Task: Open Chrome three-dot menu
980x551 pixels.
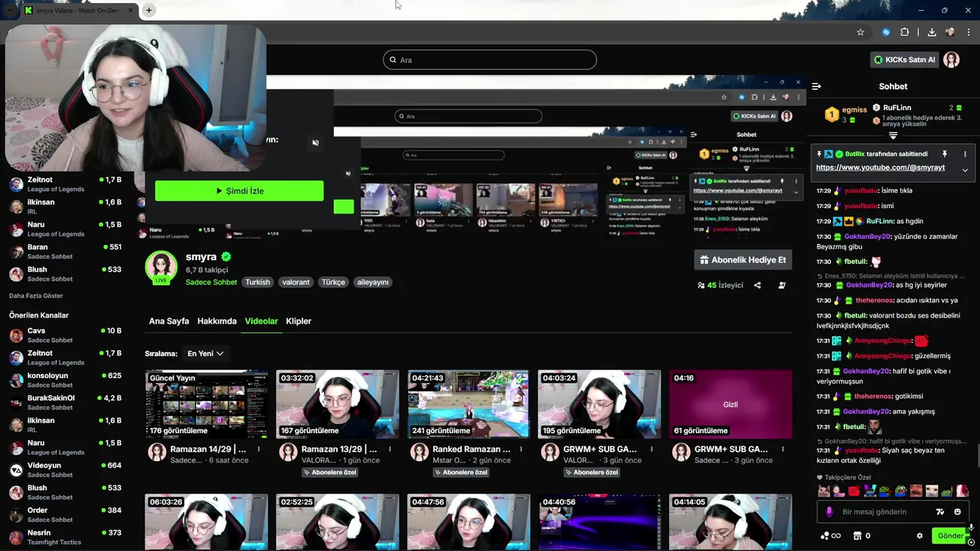Action: pyautogui.click(x=969, y=32)
